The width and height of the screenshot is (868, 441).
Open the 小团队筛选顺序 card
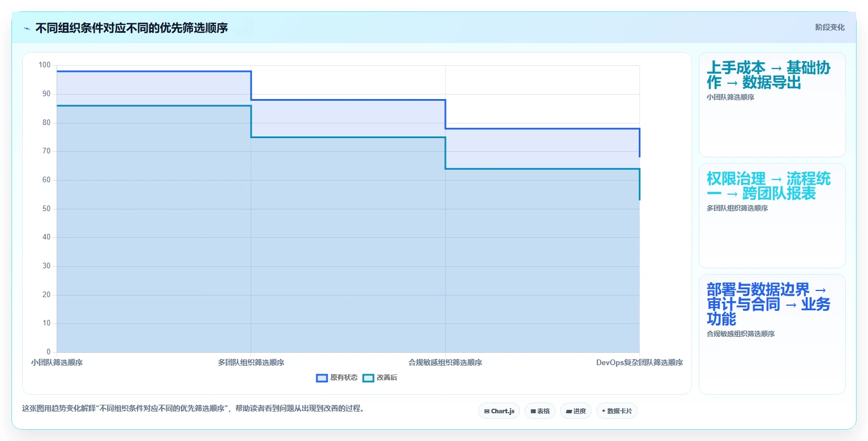(772, 105)
